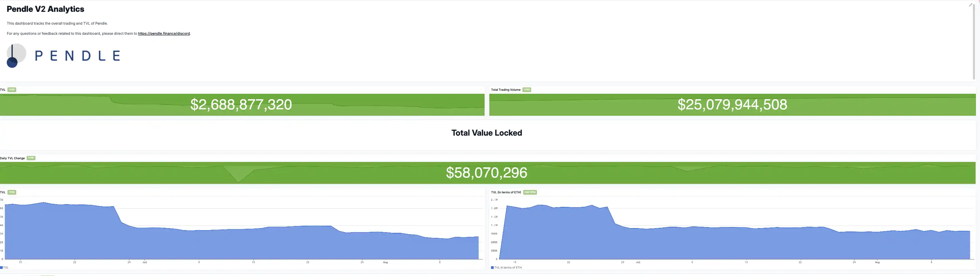Click the Daily TVL Change 1min badge
This screenshot has width=980, height=276.
click(31, 158)
